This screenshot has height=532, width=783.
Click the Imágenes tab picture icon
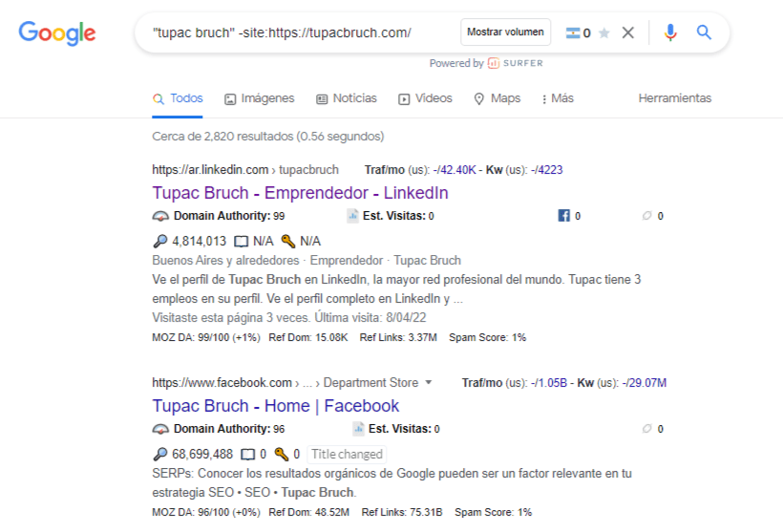(230, 99)
